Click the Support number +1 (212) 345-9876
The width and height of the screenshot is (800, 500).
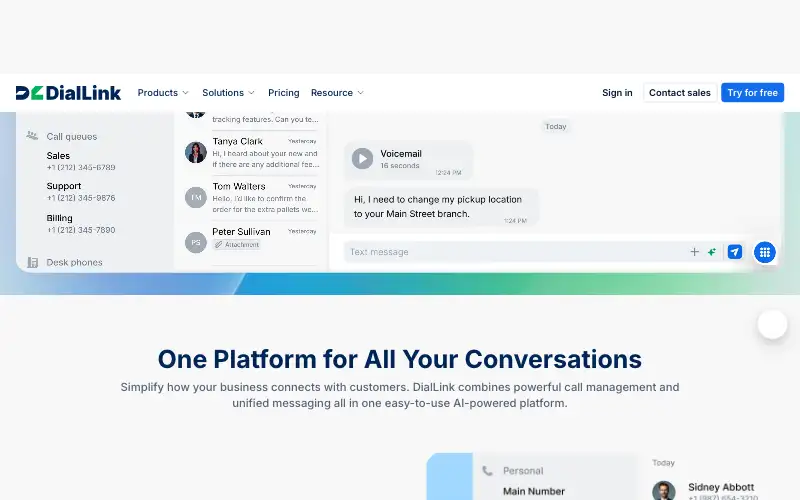click(x=81, y=198)
